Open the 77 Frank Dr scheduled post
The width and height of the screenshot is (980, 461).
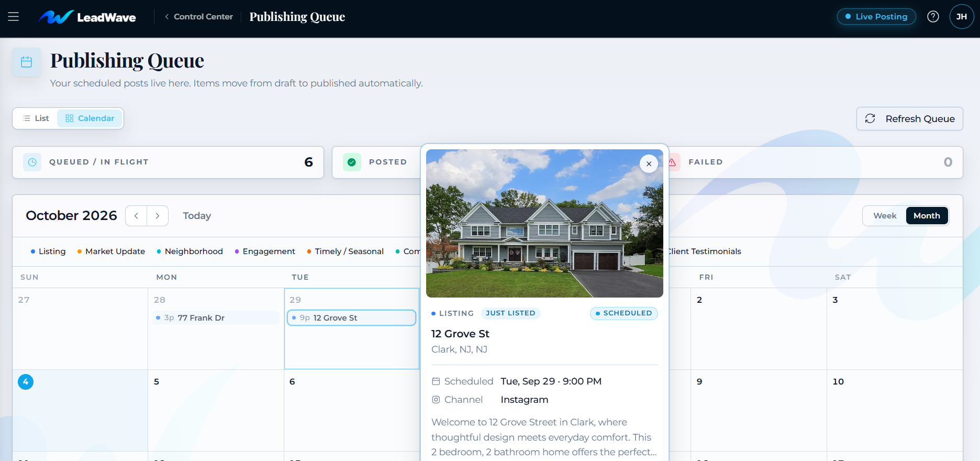[216, 318]
